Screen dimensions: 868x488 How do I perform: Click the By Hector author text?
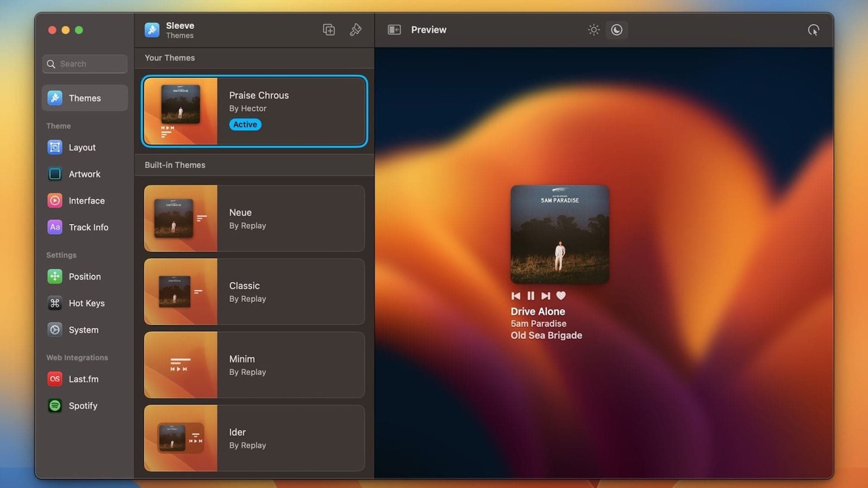248,109
